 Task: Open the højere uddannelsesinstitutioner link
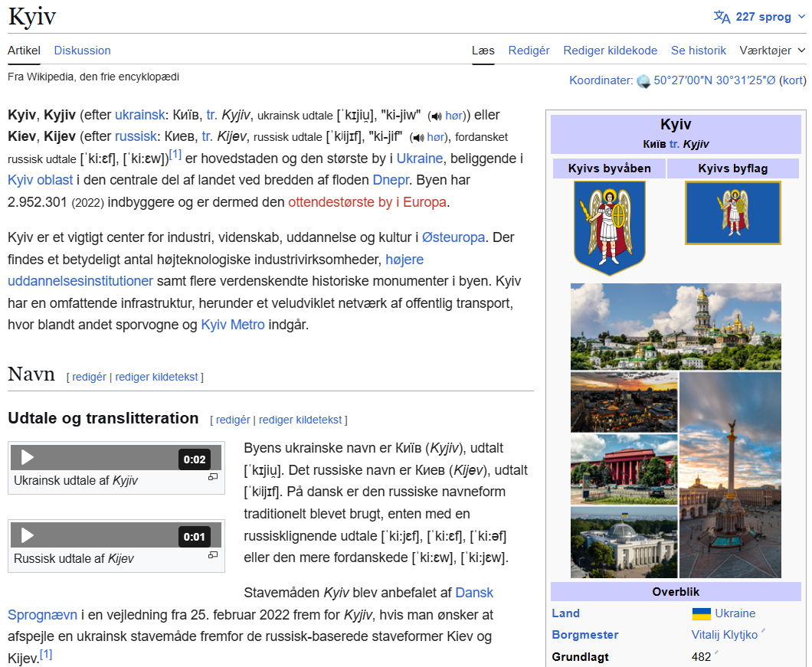(x=80, y=281)
